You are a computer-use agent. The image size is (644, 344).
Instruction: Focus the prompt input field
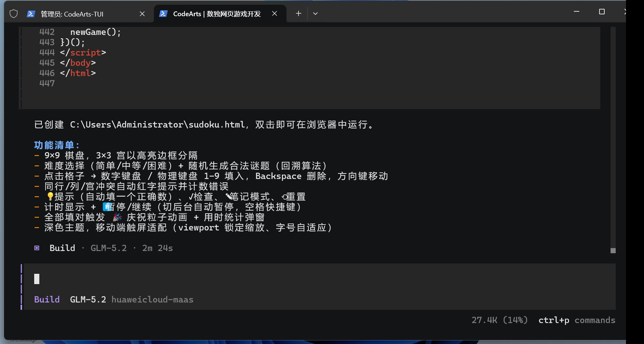[x=320, y=279]
